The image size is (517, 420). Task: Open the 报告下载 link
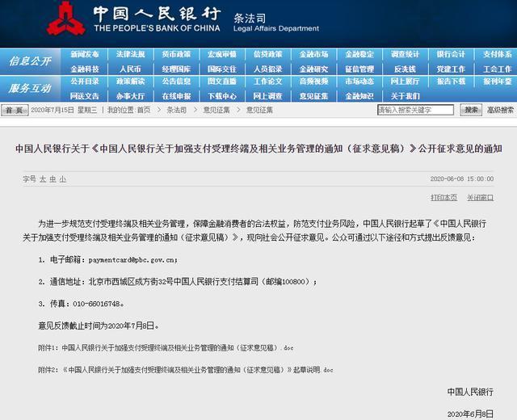(x=451, y=81)
